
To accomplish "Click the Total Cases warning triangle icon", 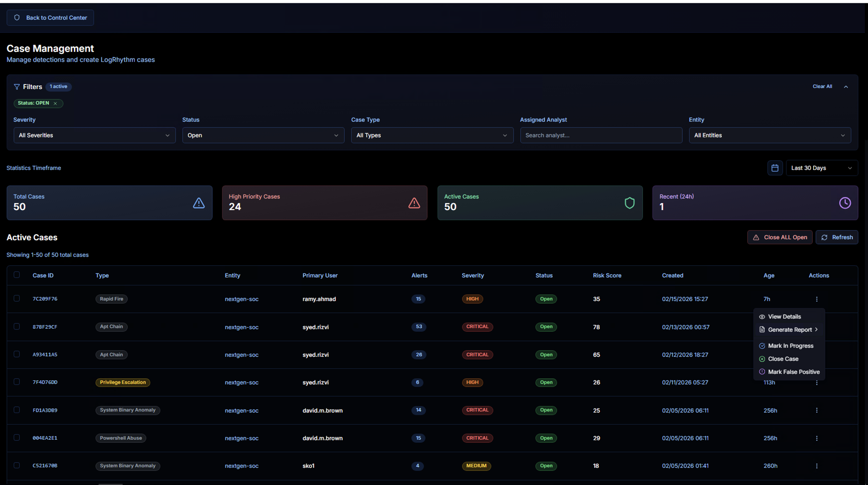I will click(x=198, y=203).
